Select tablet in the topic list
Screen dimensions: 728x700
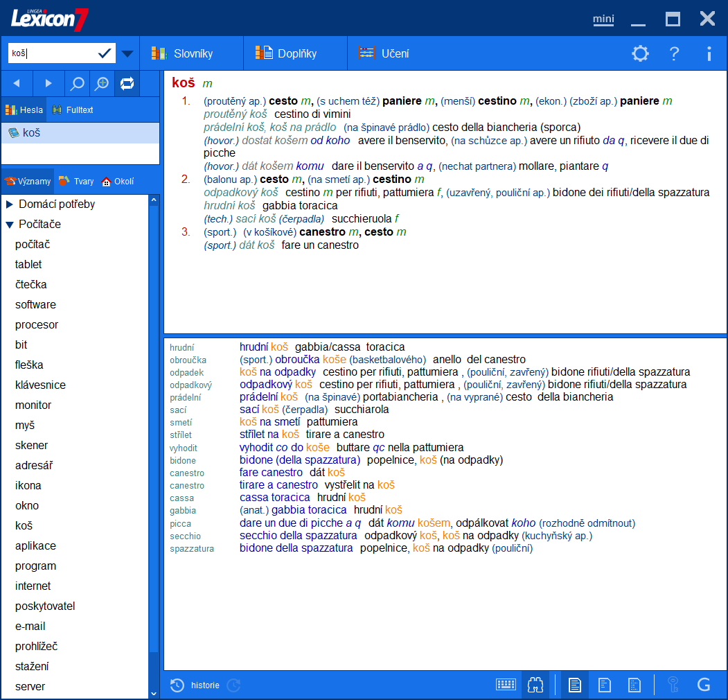tap(28, 264)
